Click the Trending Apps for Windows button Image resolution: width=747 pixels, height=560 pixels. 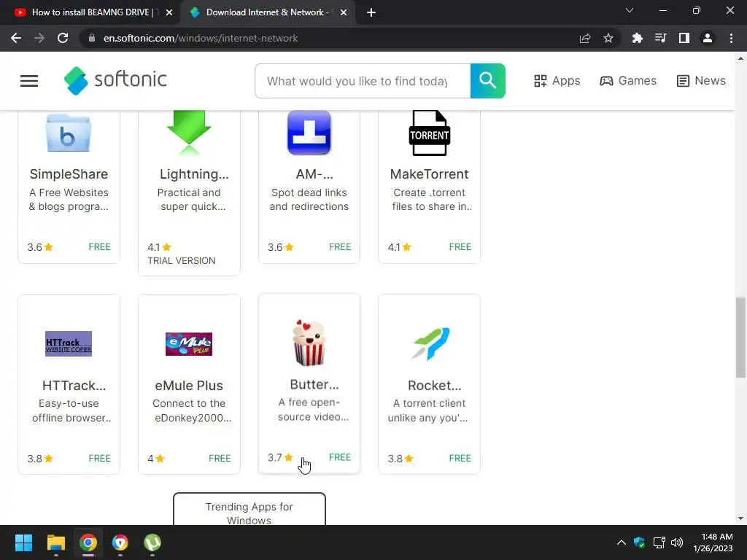pos(249,510)
